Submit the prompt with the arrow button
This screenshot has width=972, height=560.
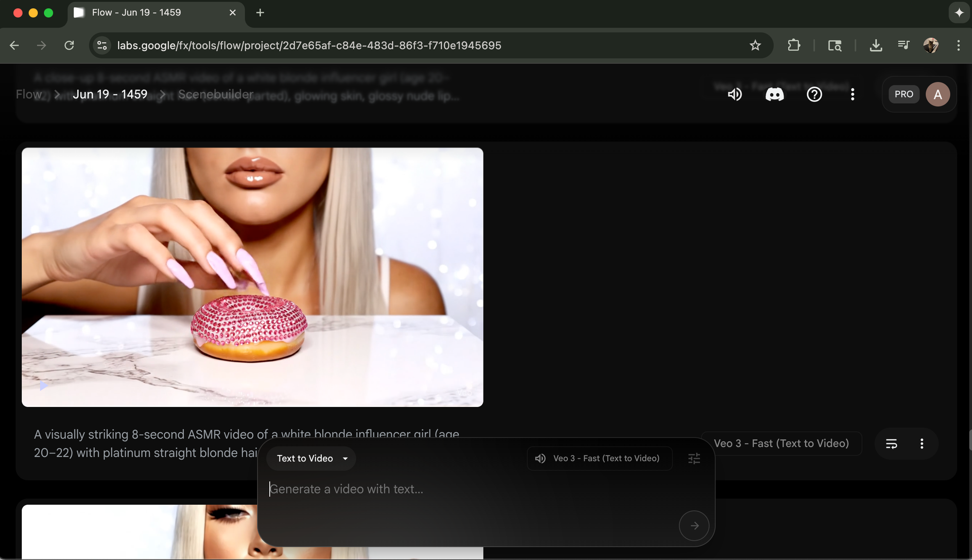[x=694, y=526]
